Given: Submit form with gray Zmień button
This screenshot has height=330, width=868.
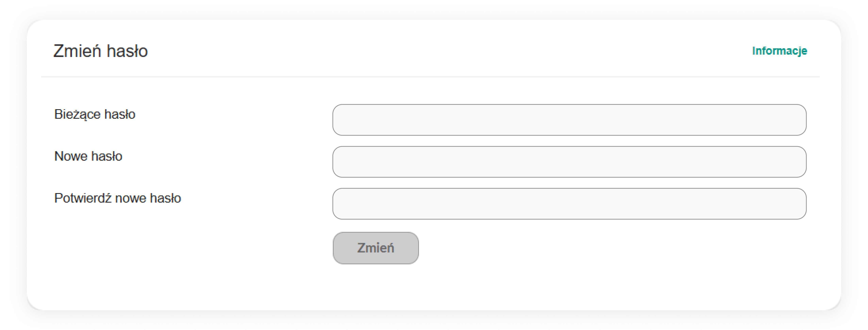Looking at the screenshot, I should point(375,248).
